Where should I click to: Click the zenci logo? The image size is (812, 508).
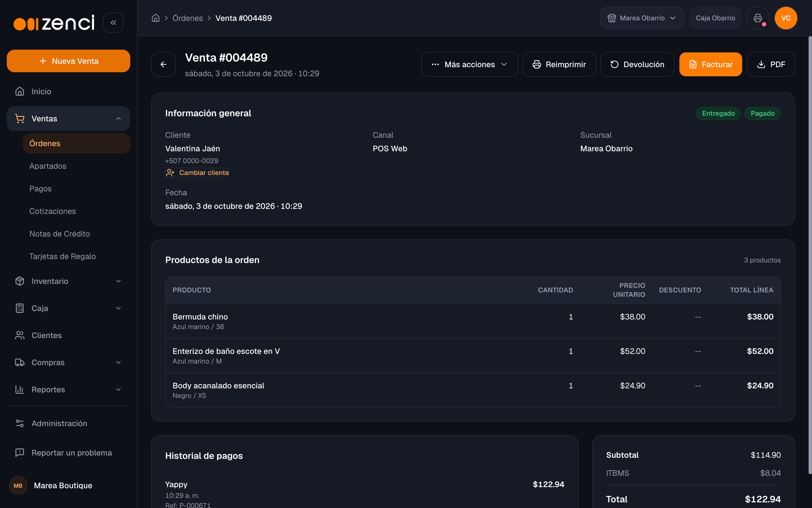(54, 23)
